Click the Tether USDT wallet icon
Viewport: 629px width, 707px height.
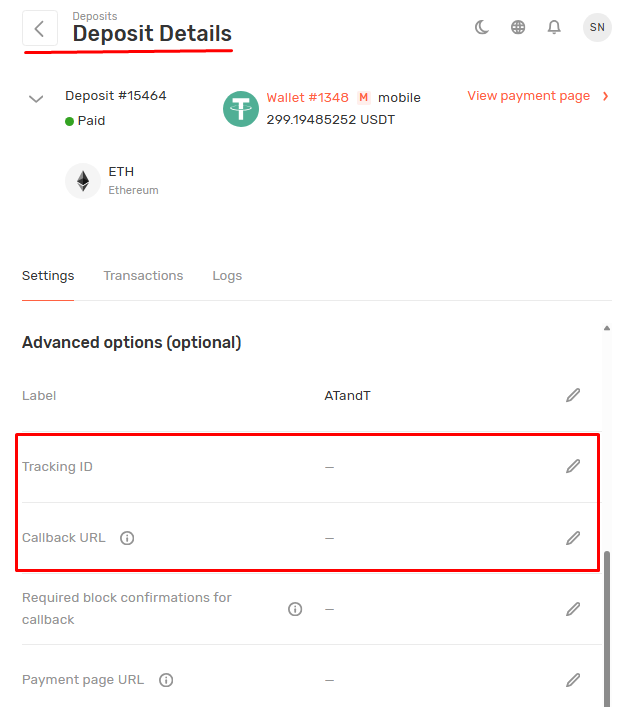coord(241,109)
